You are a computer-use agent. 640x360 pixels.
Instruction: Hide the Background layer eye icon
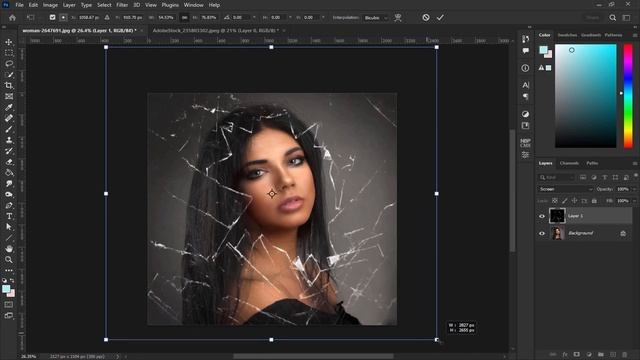(x=542, y=233)
